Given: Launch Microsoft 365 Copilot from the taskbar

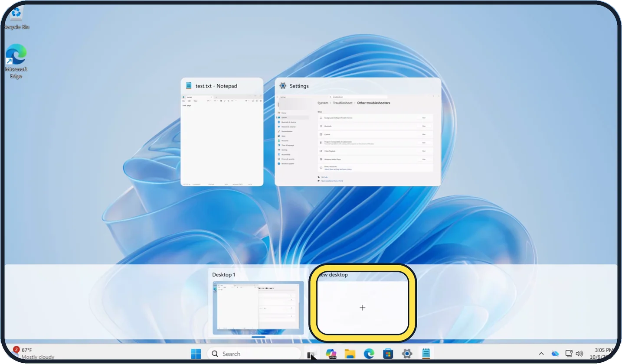Looking at the screenshot, I should pos(331,354).
